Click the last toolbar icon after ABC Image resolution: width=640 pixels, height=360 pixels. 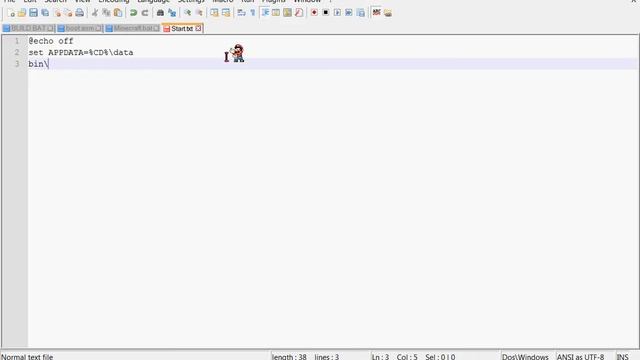[x=388, y=13]
